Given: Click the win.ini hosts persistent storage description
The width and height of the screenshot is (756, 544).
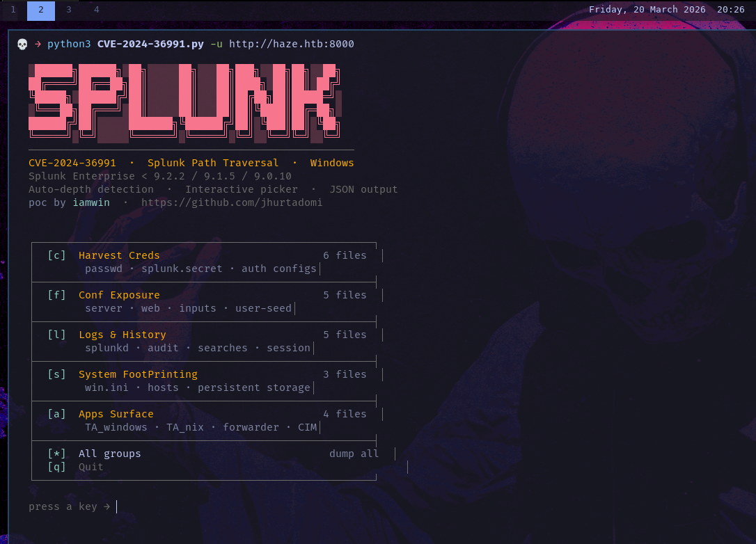Looking at the screenshot, I should click(198, 387).
